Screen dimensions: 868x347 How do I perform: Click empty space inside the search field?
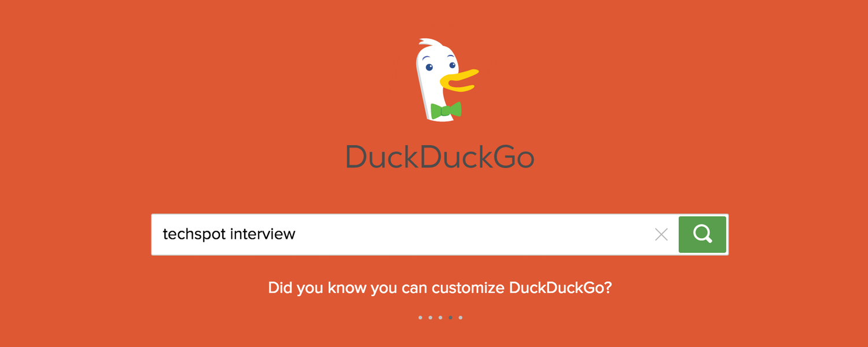tap(475, 234)
